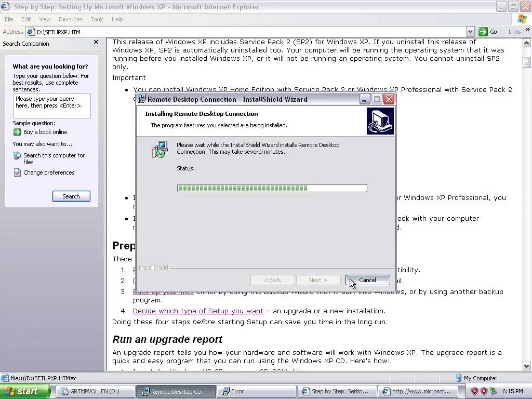Click the InstallShield wizard title bar icon
The height and width of the screenshot is (399, 532).
[x=142, y=99]
